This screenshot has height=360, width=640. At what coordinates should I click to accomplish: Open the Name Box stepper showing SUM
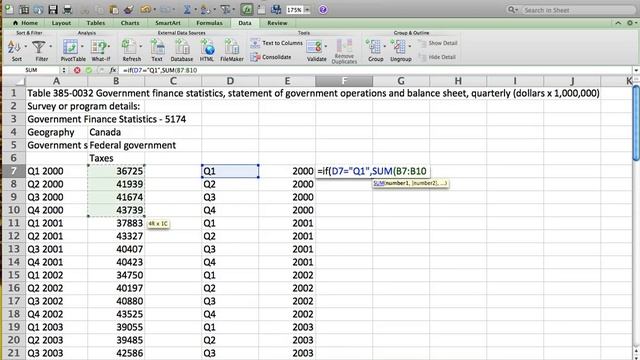[64, 70]
